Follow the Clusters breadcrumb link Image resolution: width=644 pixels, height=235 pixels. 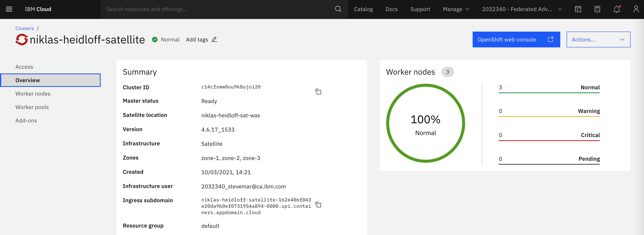[24, 28]
